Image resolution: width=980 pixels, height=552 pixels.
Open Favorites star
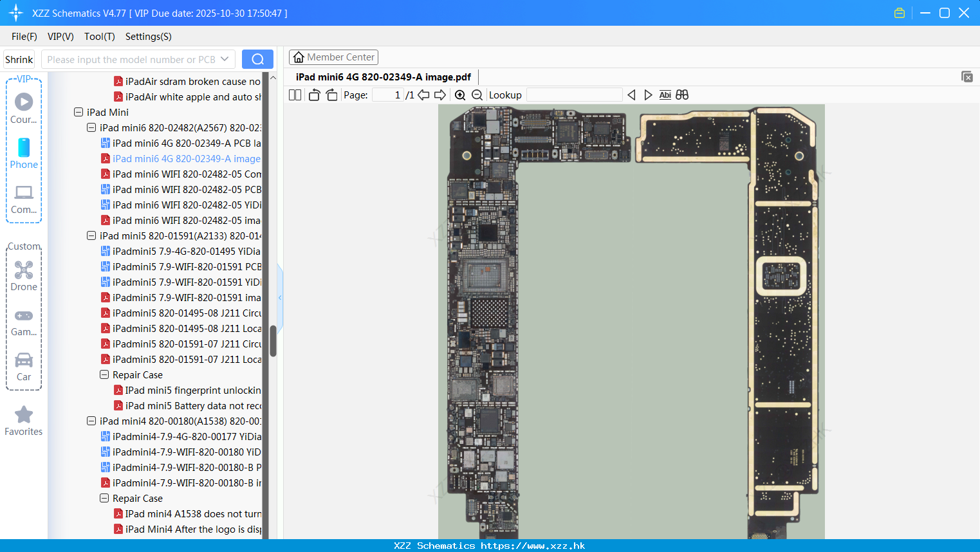24,421
